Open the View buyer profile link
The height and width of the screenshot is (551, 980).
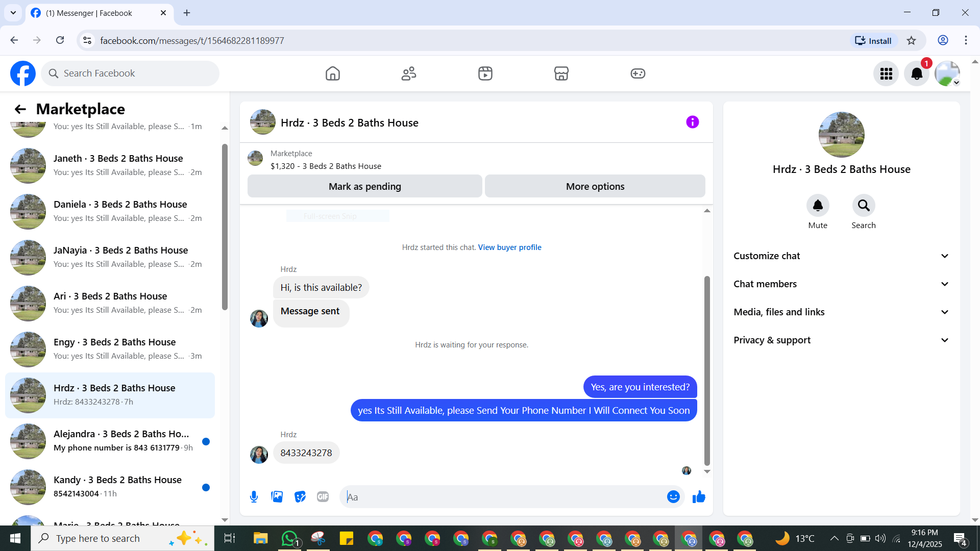point(509,247)
